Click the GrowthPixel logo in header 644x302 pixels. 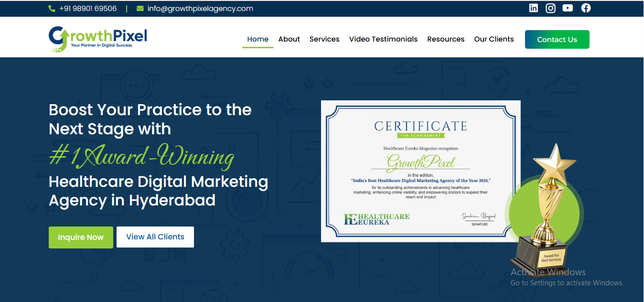point(98,39)
